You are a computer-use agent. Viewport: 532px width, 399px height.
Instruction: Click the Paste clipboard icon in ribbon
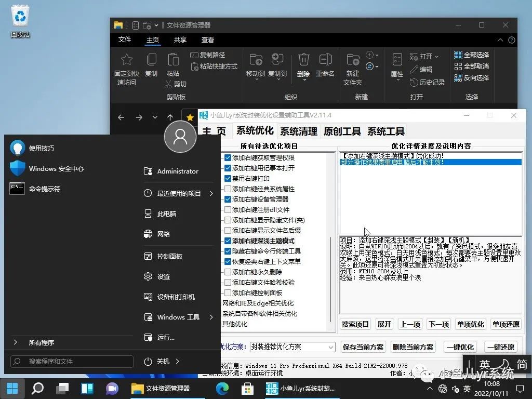coord(173,60)
